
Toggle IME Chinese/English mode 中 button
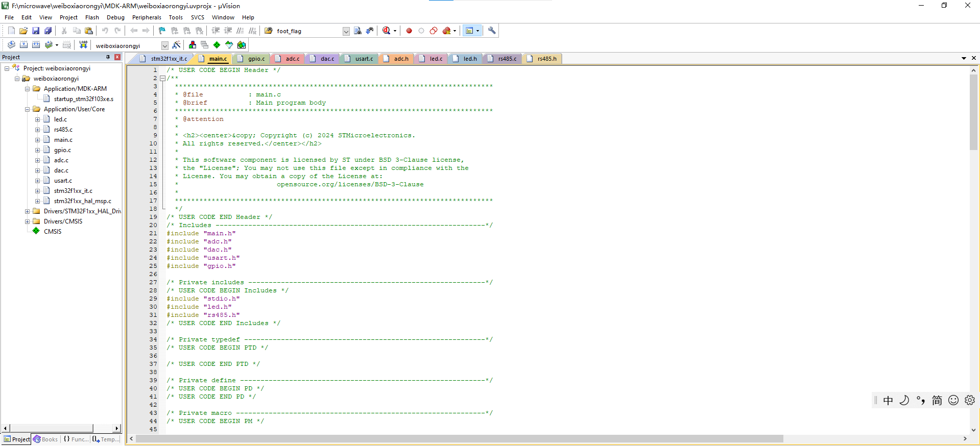pyautogui.click(x=888, y=401)
